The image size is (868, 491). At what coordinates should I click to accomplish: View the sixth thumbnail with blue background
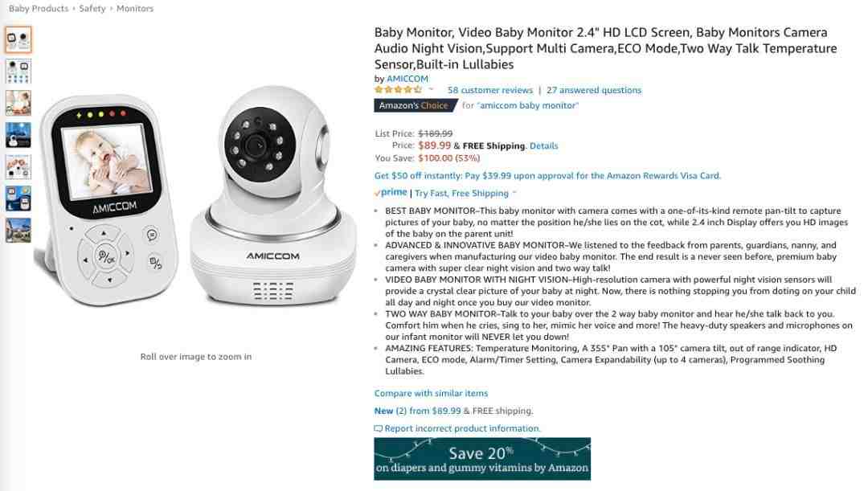pos(18,198)
